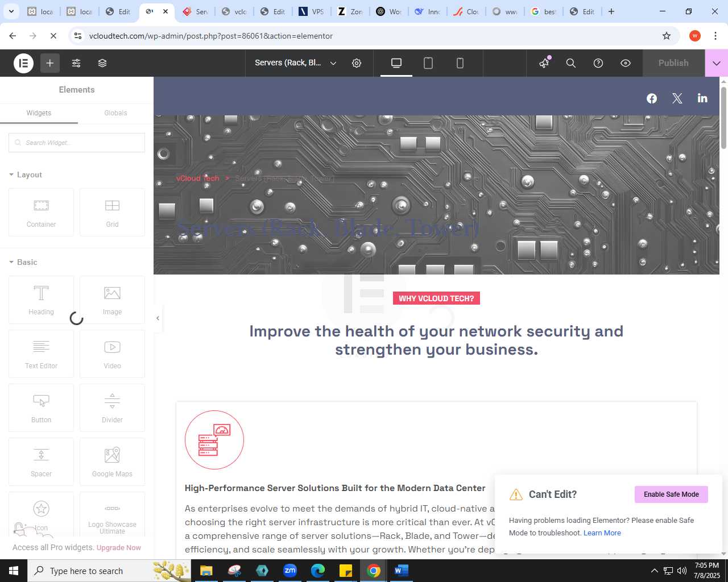Open the Elementor logo menu

[23, 63]
